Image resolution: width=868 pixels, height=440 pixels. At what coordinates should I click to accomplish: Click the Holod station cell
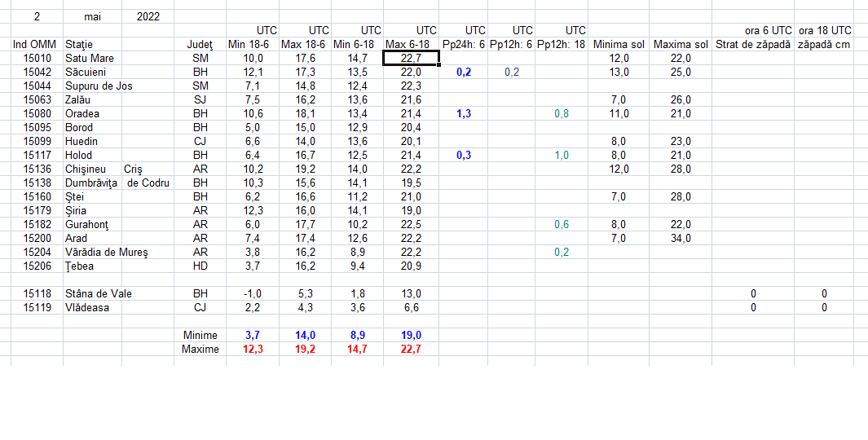point(92,155)
